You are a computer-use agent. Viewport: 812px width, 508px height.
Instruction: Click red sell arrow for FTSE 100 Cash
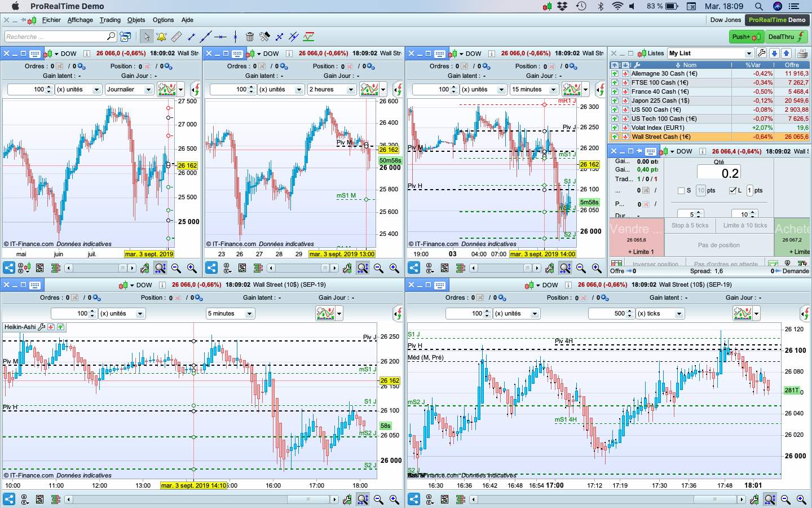pyautogui.click(x=625, y=82)
